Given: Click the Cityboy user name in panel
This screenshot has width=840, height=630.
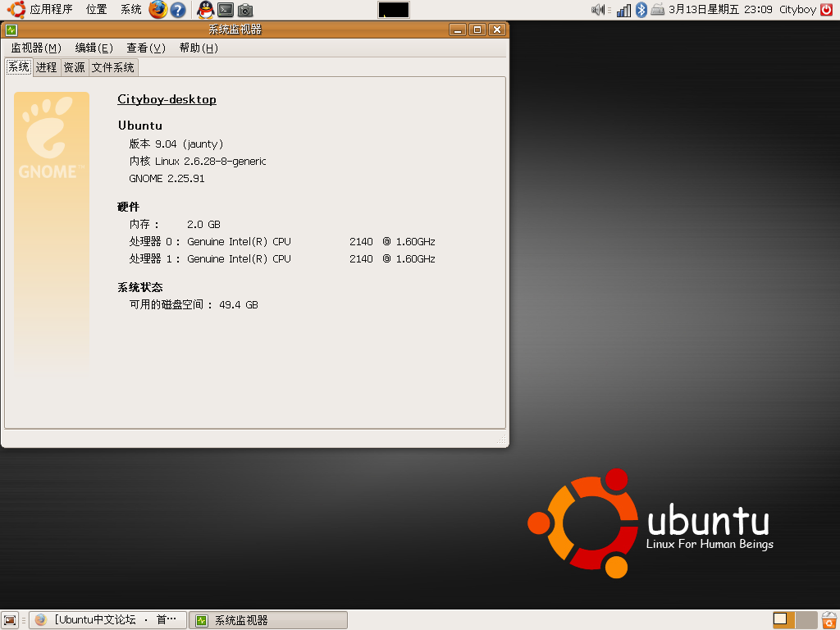Looking at the screenshot, I should (x=797, y=10).
